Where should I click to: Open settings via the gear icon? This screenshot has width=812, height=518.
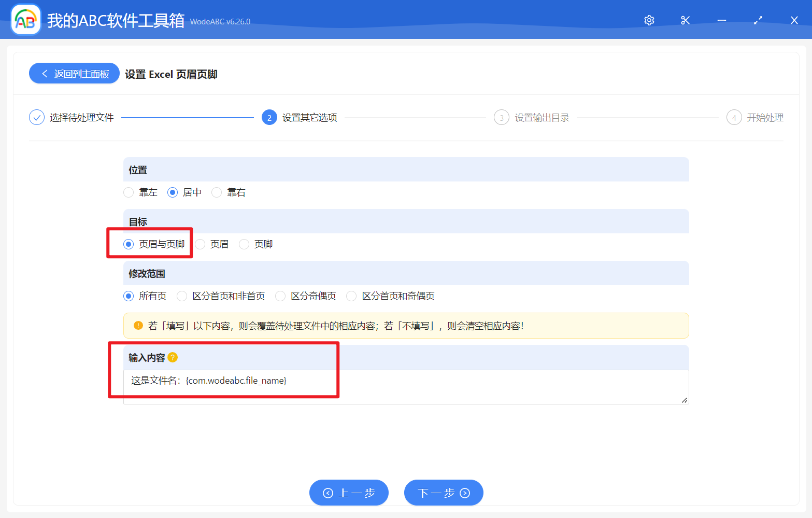(649, 20)
